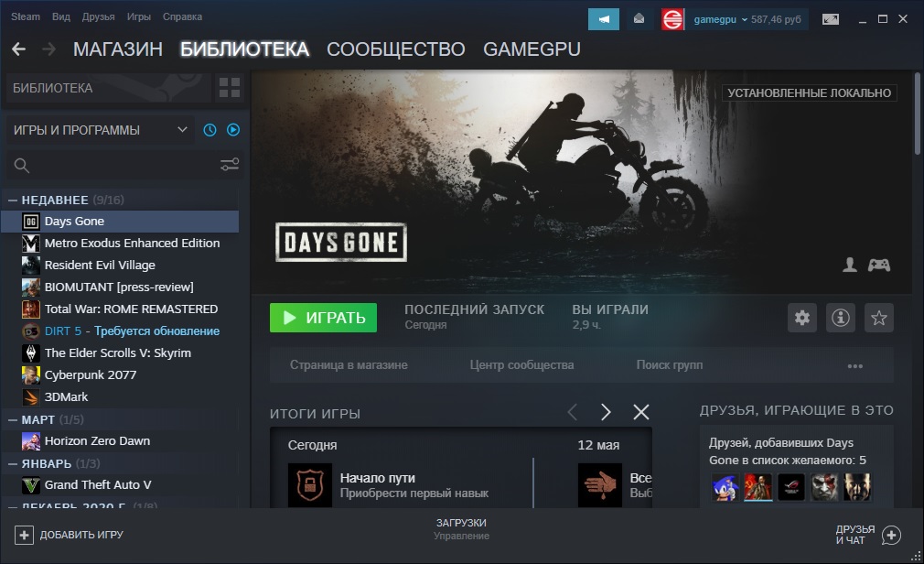This screenshot has width=924, height=564.
Task: Click the single-player person icon
Action: click(850, 265)
